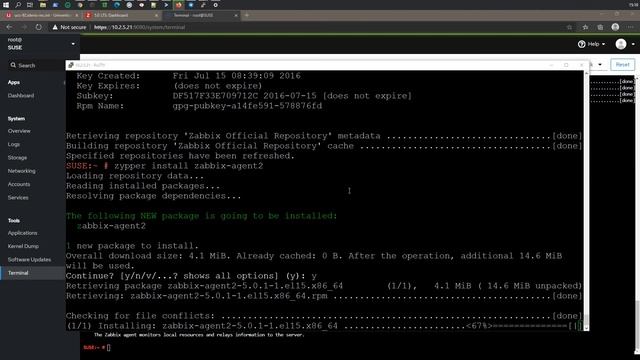This screenshot has height=360, width=640.
Task: Open Task View on the taskbar
Action: tap(30, 5)
